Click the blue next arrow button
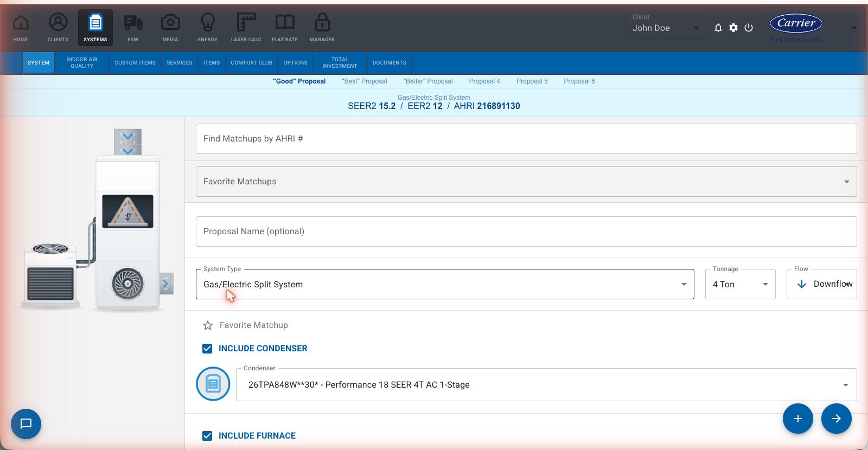This screenshot has width=868, height=450. (x=837, y=419)
